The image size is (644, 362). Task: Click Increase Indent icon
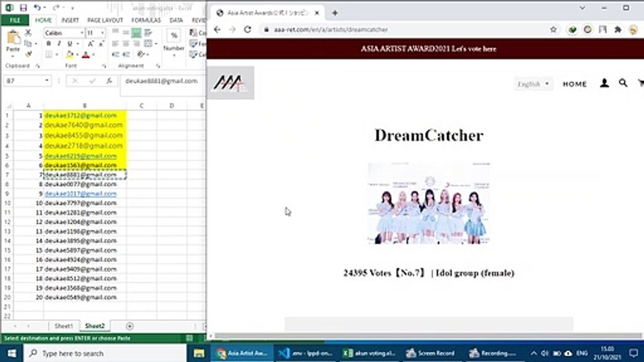pos(126,54)
